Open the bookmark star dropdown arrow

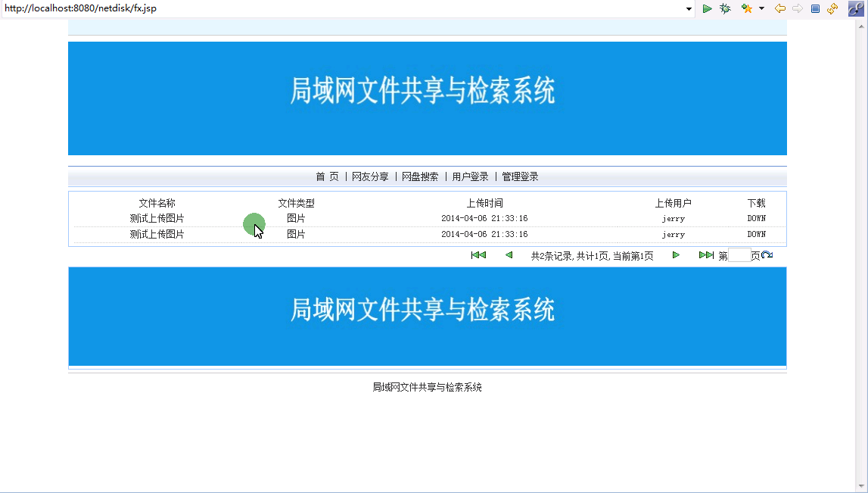(x=762, y=8)
